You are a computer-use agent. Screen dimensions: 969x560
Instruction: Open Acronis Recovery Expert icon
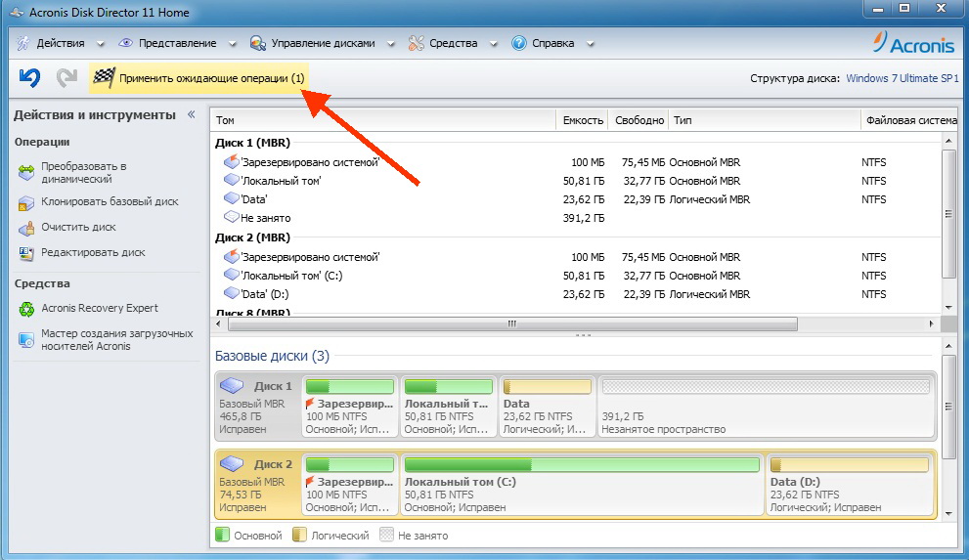[x=25, y=309]
